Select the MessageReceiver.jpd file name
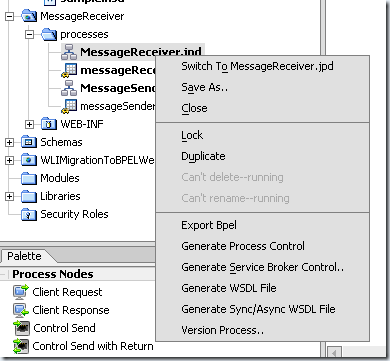This screenshot has width=390, height=361. (x=141, y=52)
